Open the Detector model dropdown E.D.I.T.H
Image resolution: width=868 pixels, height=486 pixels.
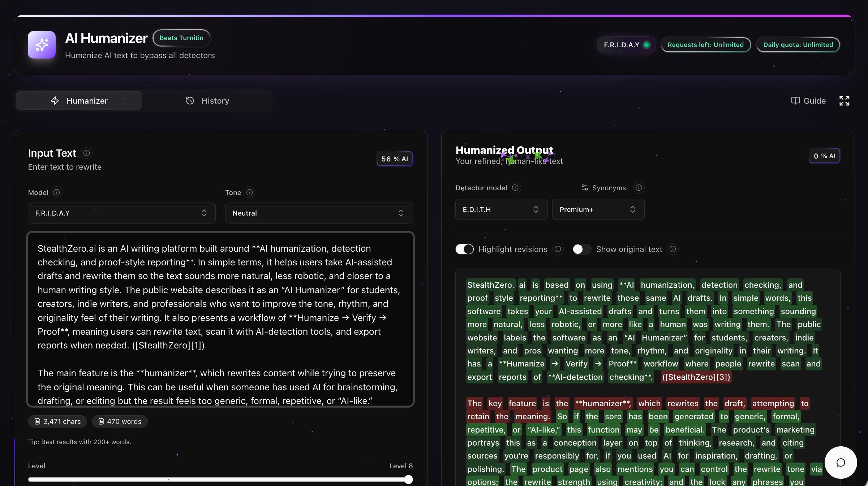coord(501,209)
